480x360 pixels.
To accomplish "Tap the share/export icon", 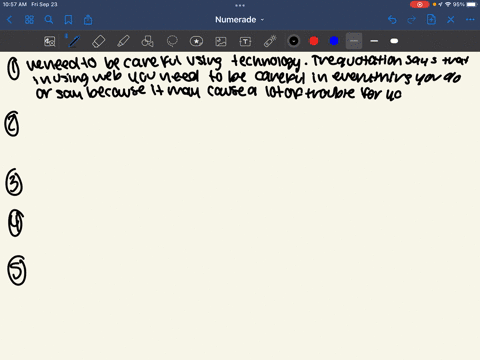I will click(88, 20).
